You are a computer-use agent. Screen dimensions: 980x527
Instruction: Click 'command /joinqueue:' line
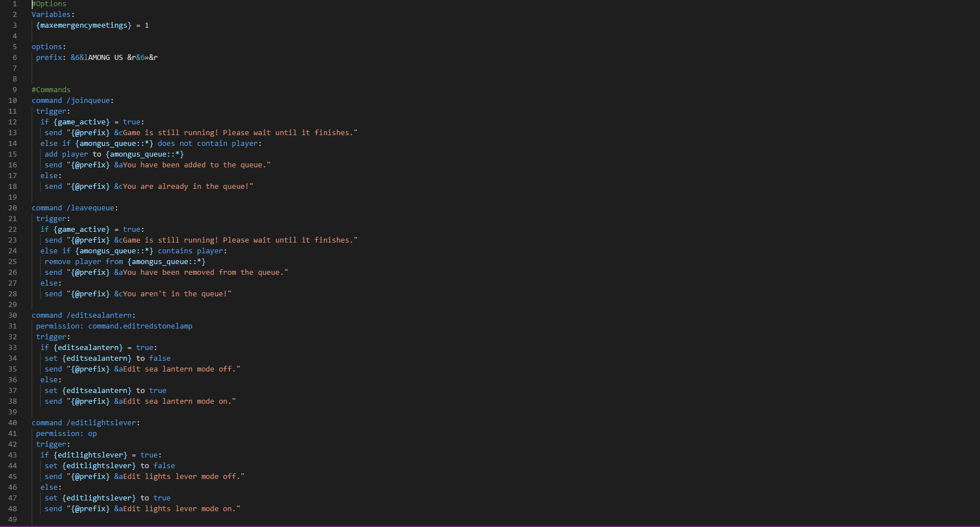point(73,101)
